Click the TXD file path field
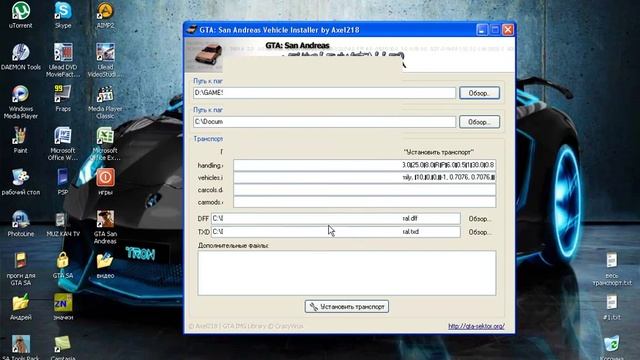The image size is (640, 360). click(x=336, y=231)
